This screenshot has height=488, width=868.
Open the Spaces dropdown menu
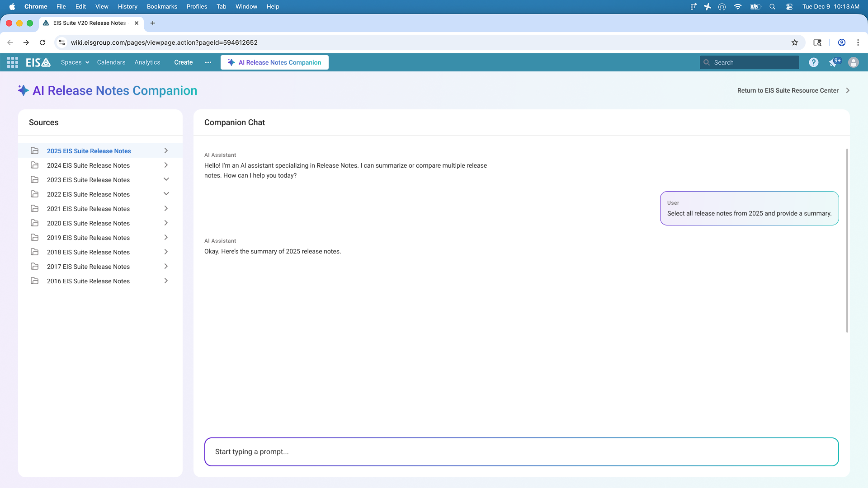(x=75, y=62)
